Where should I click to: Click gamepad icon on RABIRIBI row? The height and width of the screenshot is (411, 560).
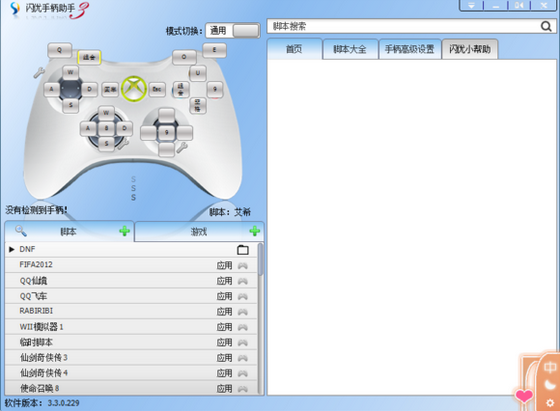pyautogui.click(x=243, y=312)
